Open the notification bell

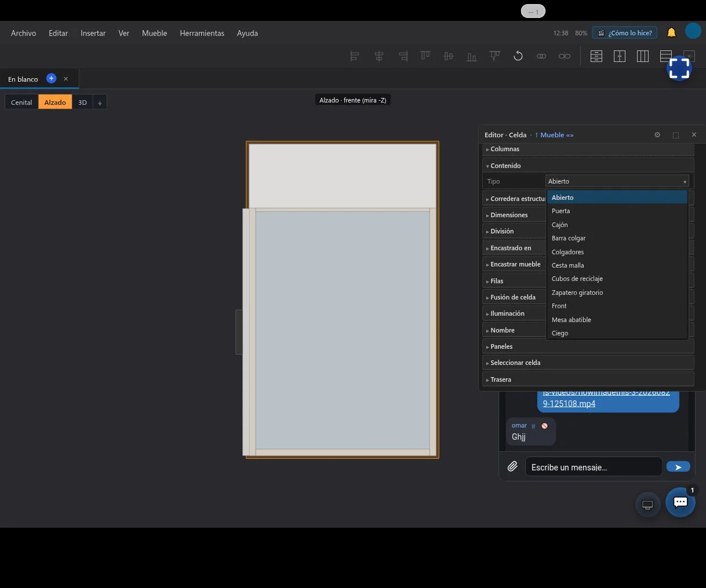(671, 32)
